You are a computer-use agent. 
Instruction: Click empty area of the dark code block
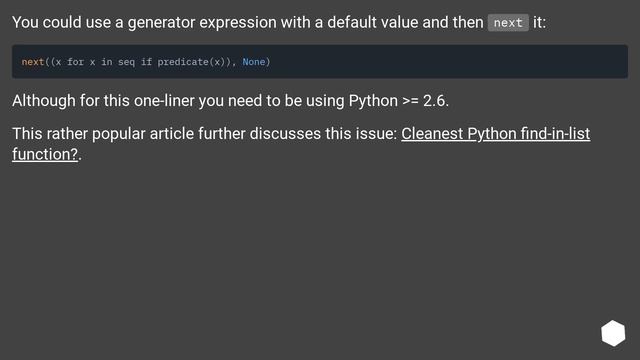(x=449, y=62)
